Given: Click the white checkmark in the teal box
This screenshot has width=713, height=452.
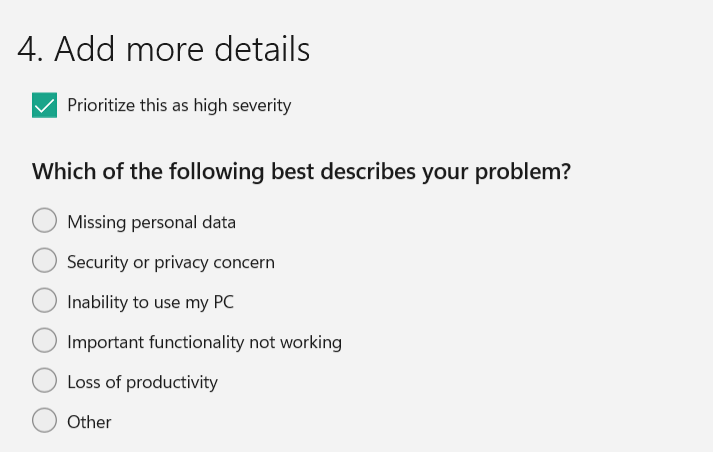Looking at the screenshot, I should pos(44,105).
